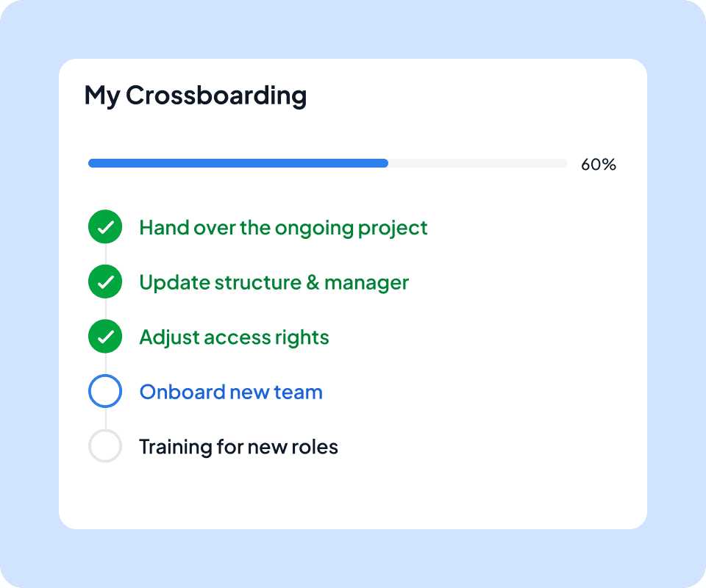Click connector line between Adjust access and Onboard new team

(x=105, y=364)
